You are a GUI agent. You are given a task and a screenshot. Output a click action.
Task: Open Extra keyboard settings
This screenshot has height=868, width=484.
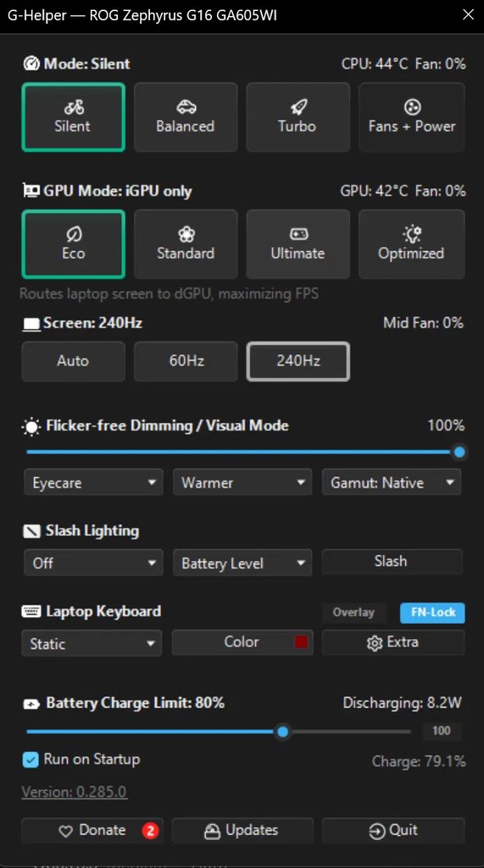(392, 643)
